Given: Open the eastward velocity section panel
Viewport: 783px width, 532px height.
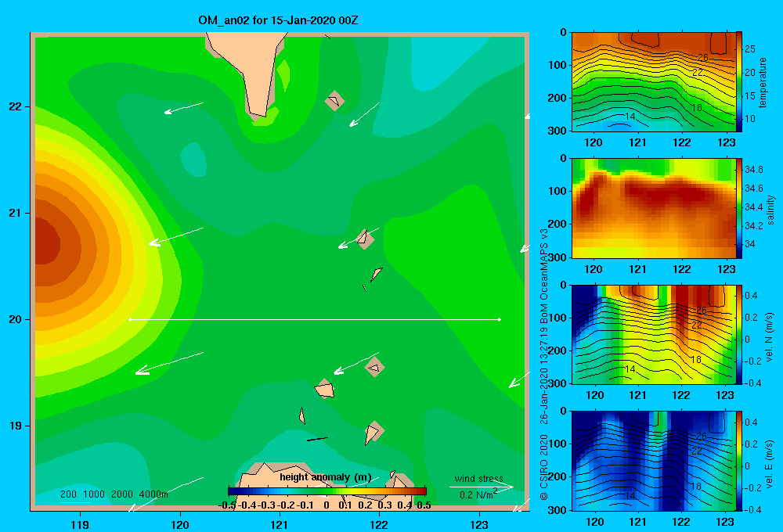Looking at the screenshot, I should [653, 461].
